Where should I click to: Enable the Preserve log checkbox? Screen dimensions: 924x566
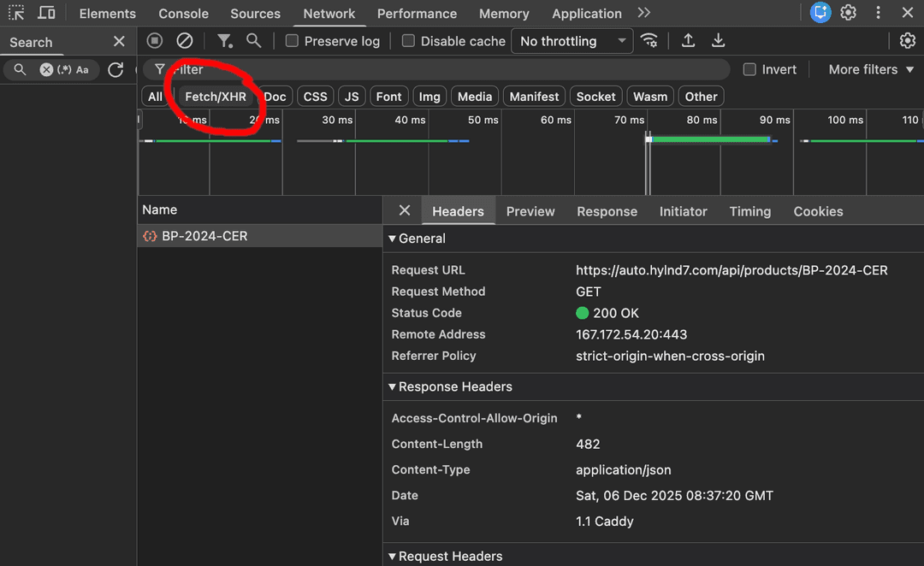[x=292, y=41]
